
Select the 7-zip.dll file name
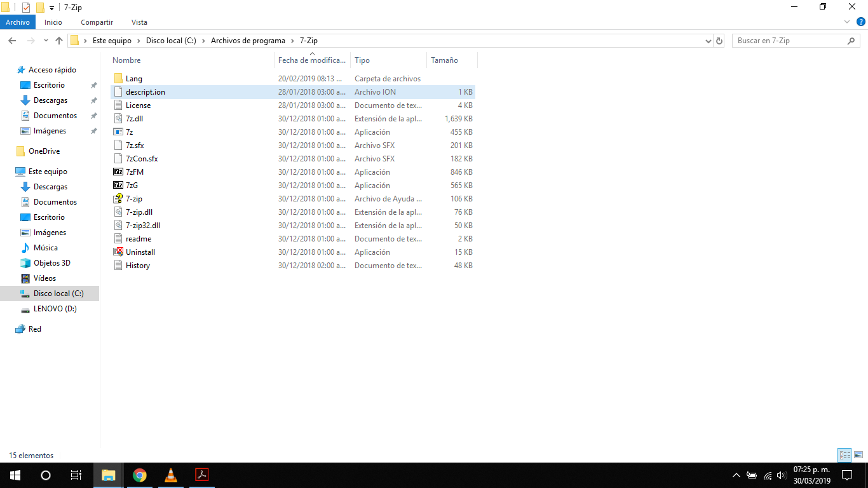139,212
